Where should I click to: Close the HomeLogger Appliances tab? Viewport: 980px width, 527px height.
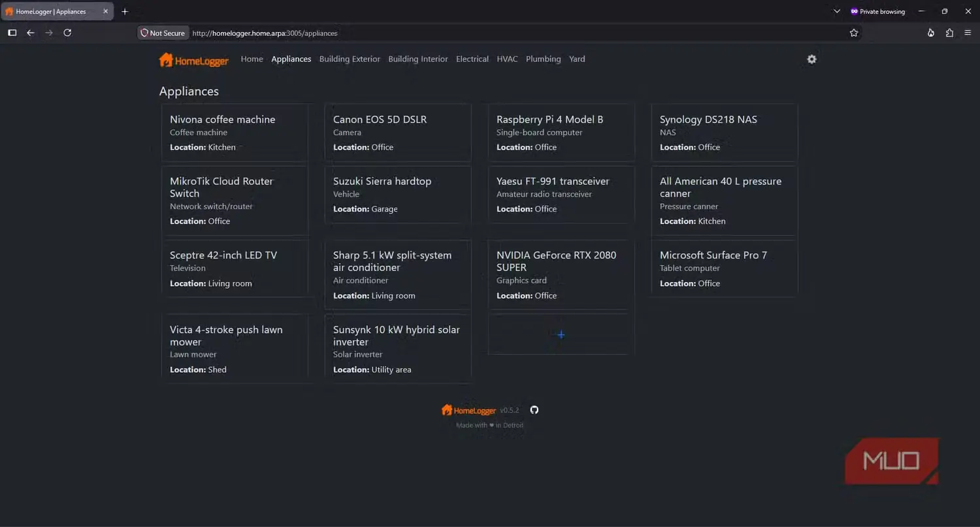coord(106,11)
